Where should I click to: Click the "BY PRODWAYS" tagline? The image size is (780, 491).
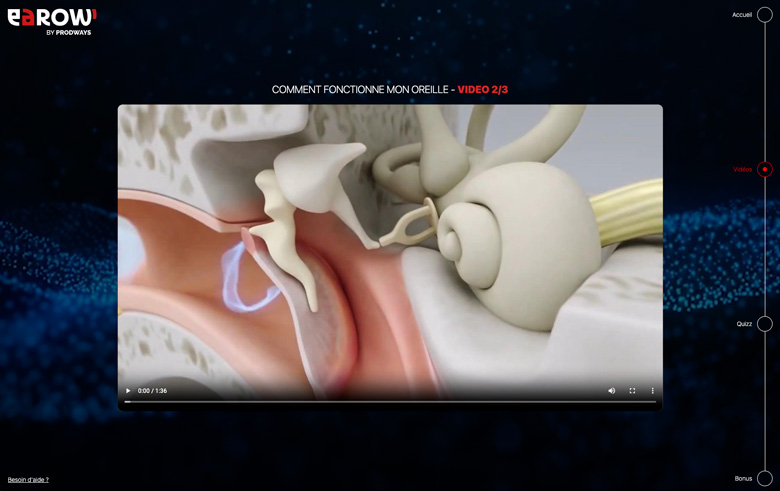pos(68,33)
